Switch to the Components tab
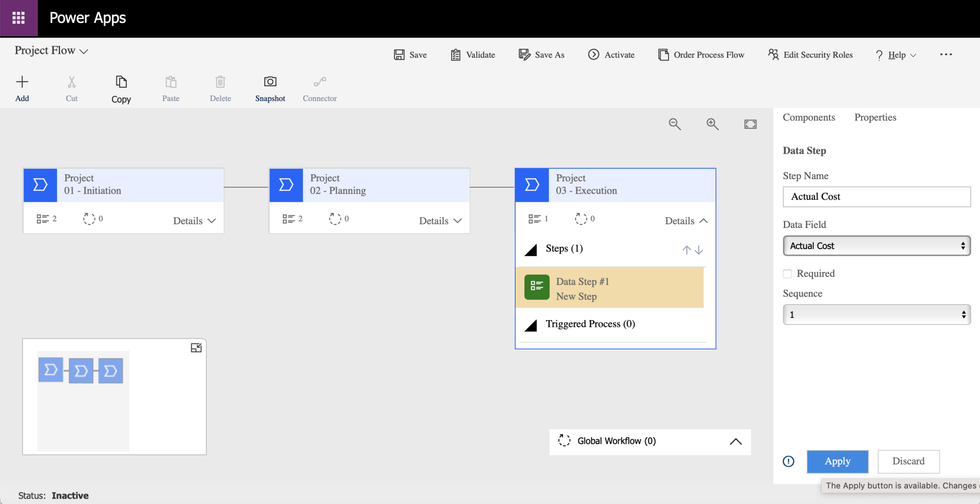This screenshot has width=980, height=504. (x=808, y=117)
